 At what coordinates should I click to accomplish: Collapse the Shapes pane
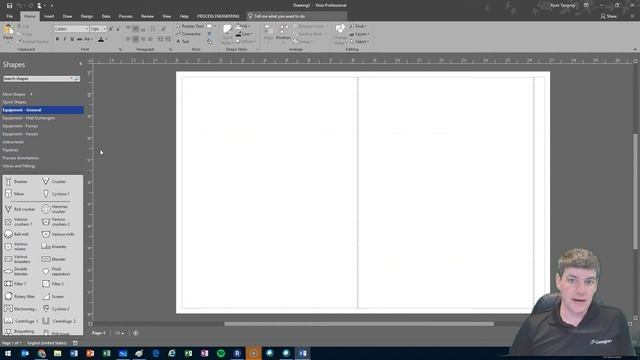(80, 64)
